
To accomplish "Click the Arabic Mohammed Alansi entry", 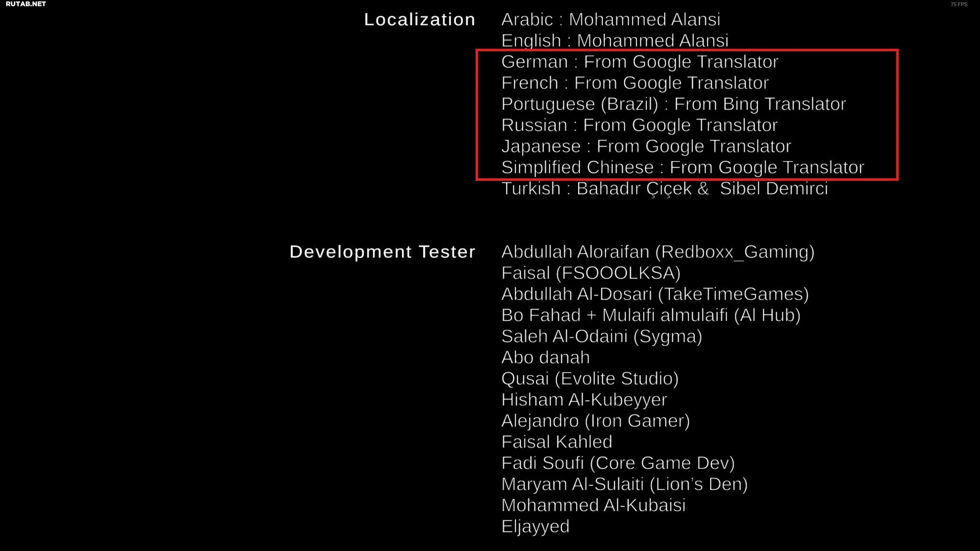I will click(610, 19).
